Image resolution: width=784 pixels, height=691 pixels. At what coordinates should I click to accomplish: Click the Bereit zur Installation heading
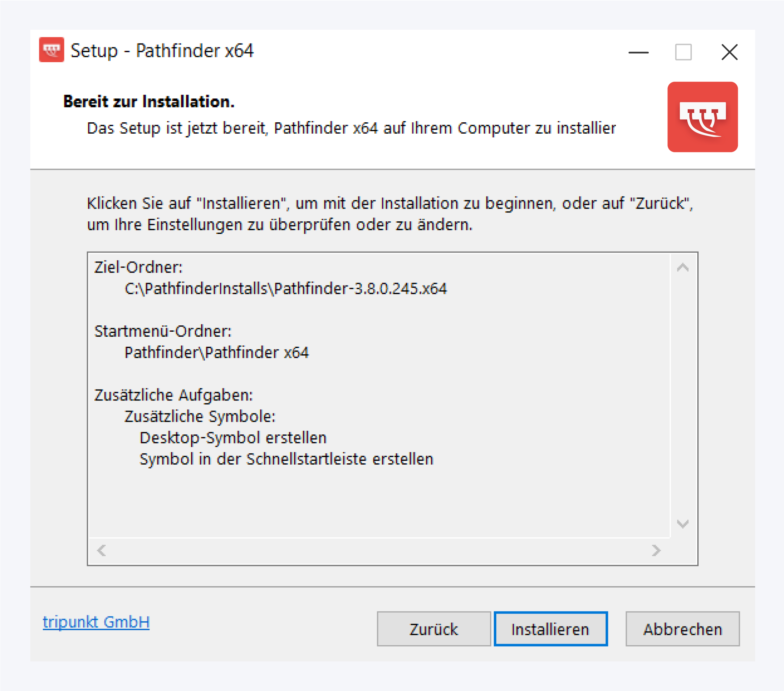coord(149,101)
